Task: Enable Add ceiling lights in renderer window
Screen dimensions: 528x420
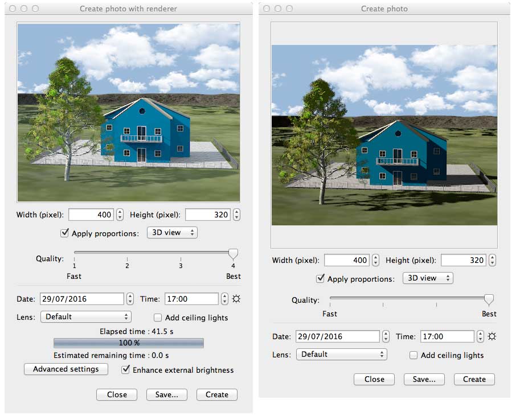Action: click(x=157, y=318)
